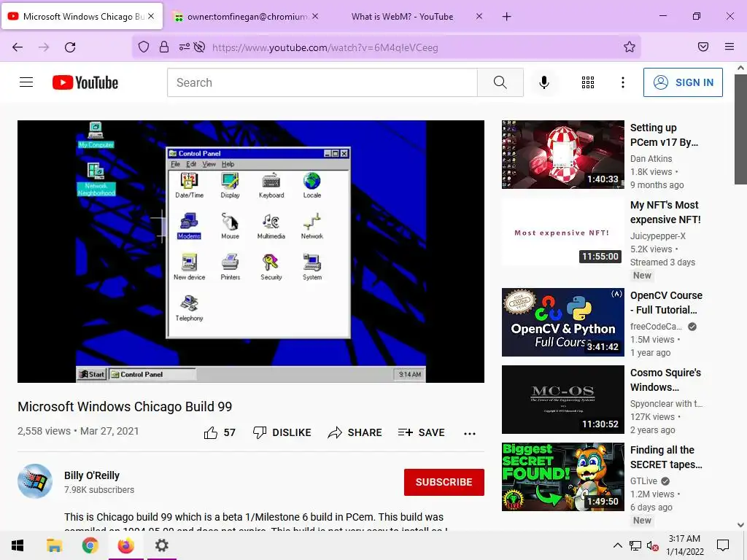Show hidden system tray icons
The image size is (747, 560).
[617, 545]
